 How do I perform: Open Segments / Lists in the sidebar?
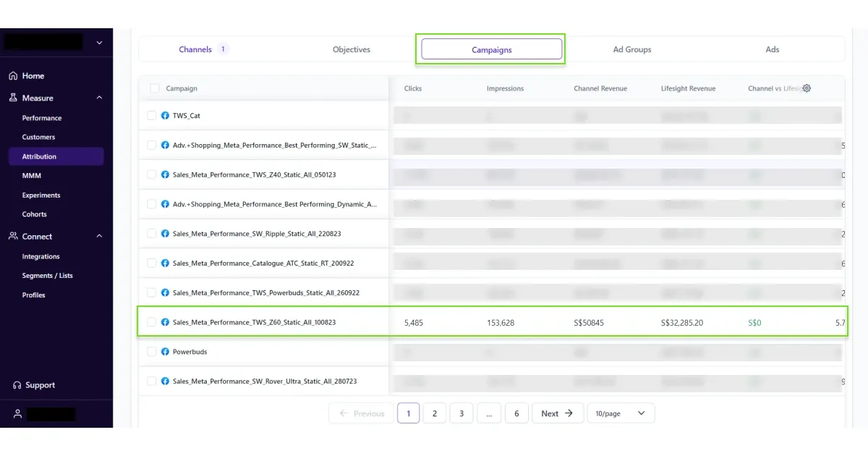click(47, 276)
